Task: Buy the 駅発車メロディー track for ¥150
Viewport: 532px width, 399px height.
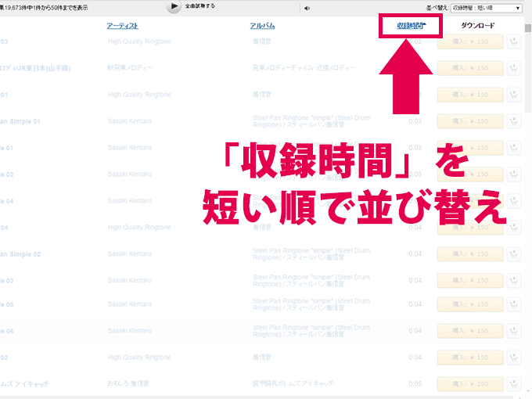Action: [x=469, y=68]
